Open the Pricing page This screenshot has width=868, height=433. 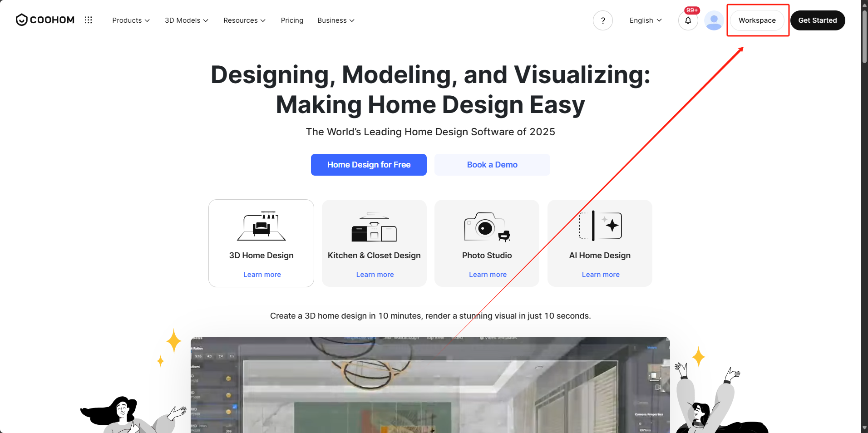pos(292,20)
